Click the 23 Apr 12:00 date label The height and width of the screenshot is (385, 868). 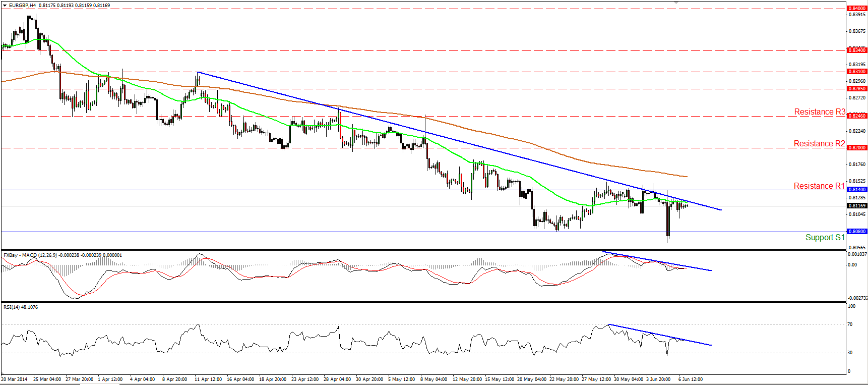(x=305, y=379)
